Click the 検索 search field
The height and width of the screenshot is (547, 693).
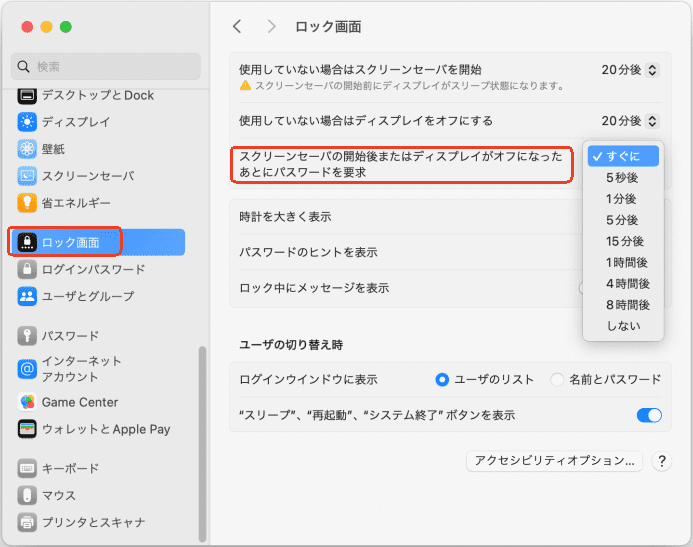click(x=106, y=67)
